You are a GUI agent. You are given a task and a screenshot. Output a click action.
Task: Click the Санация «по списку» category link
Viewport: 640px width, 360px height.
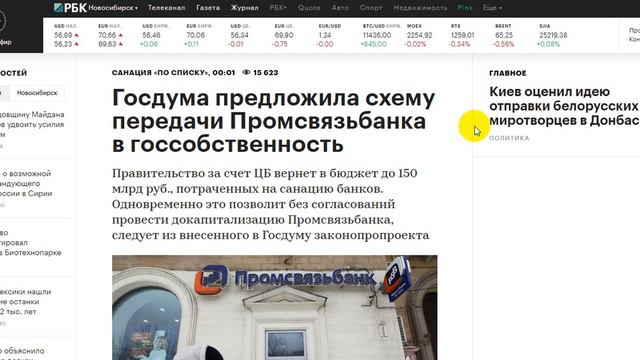pos(160,73)
